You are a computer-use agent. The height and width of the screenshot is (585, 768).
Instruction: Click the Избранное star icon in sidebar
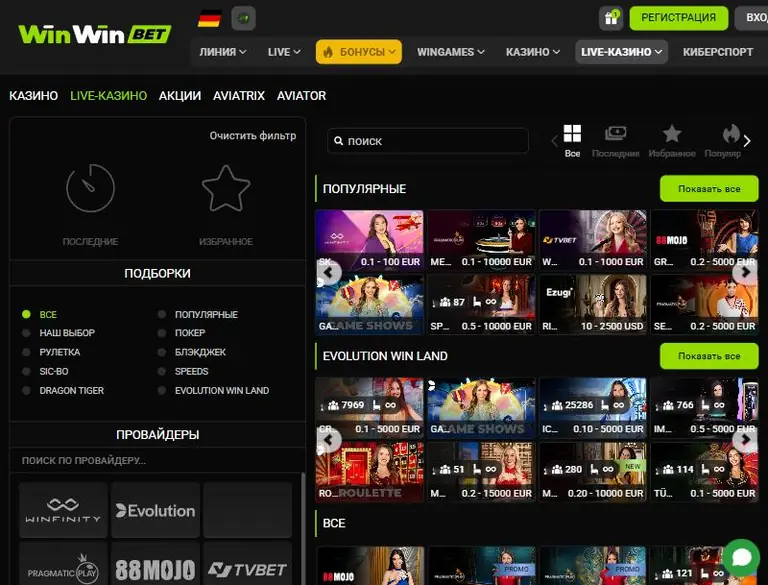tap(226, 189)
